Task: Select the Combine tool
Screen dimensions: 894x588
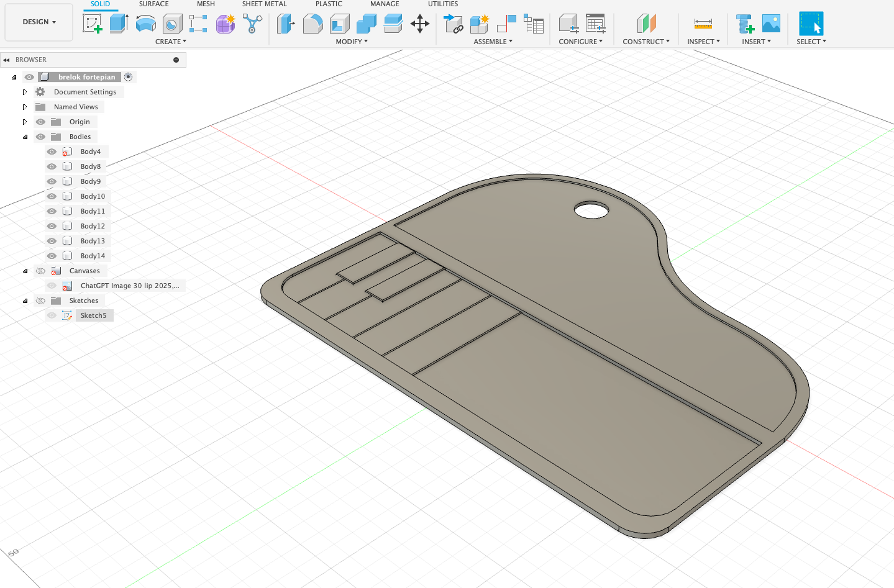Action: [366, 24]
